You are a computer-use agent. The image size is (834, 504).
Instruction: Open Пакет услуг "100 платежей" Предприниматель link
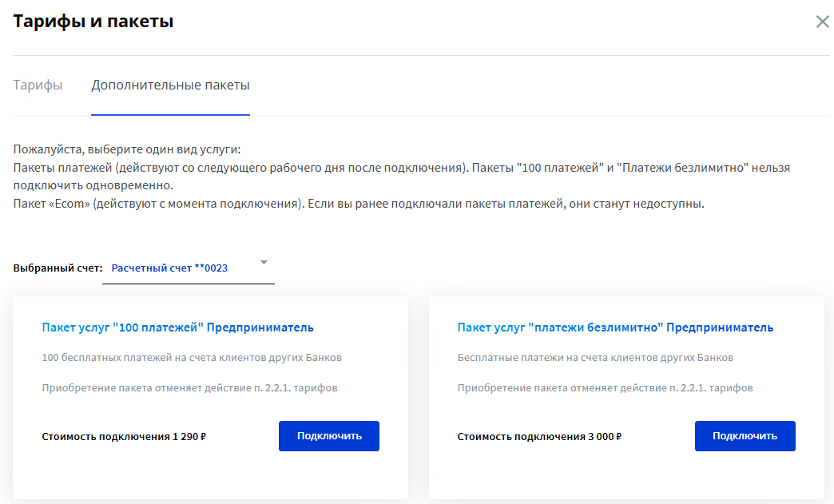point(177,327)
